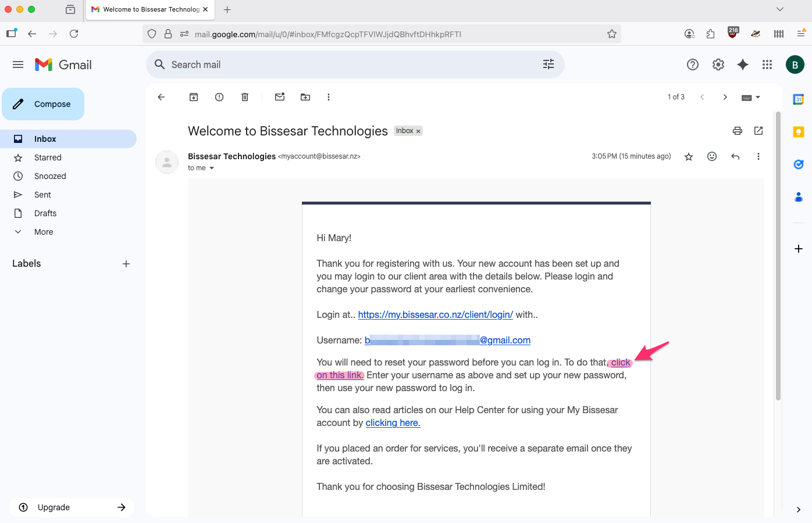Open Google Calendar side panel
Viewport: 812px width, 523px height.
coord(799,99)
